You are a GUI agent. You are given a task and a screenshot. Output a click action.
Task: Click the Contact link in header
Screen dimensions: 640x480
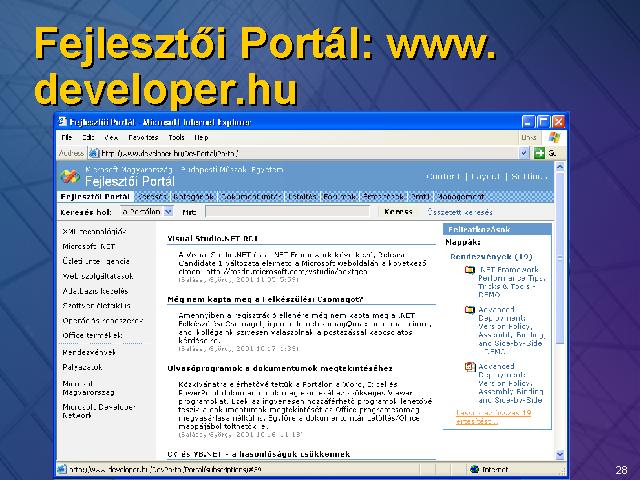coord(444,176)
